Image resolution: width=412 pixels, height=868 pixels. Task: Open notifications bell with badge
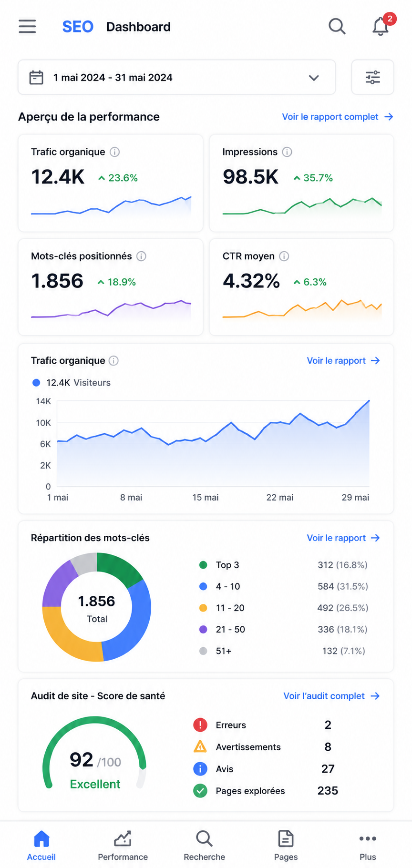click(x=381, y=25)
